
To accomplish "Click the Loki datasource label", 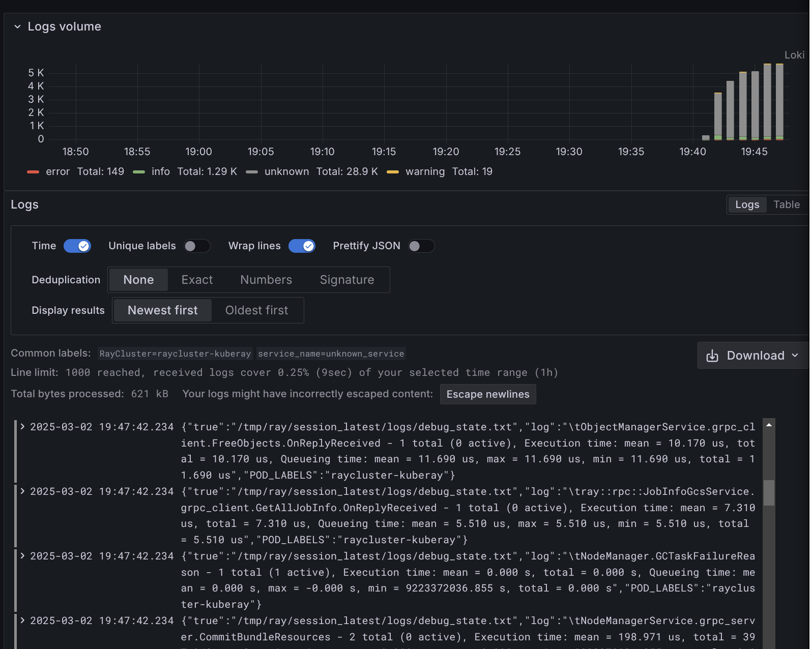I will tap(794, 55).
